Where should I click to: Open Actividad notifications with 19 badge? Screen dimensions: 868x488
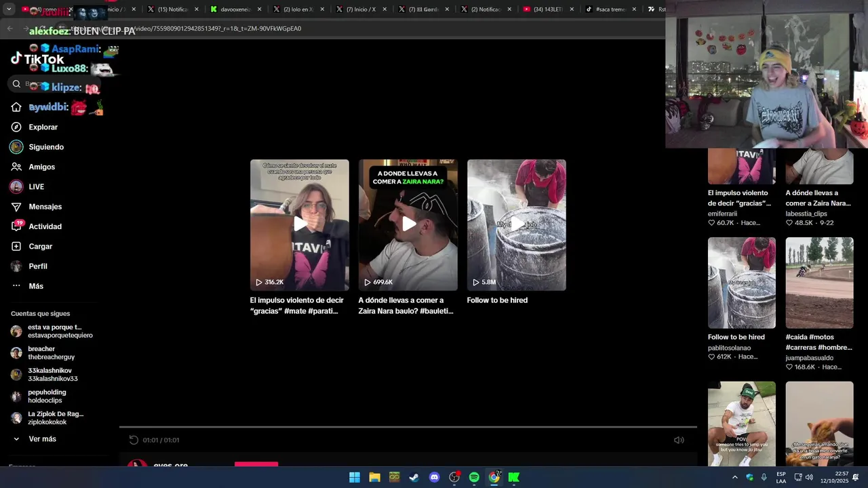[x=45, y=226]
